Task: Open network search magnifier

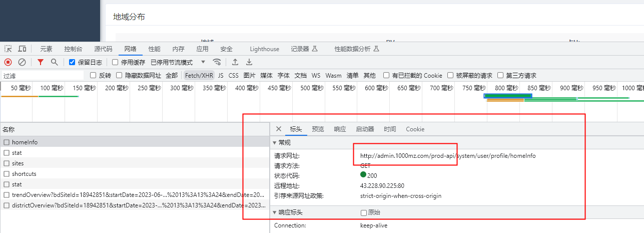Action: pyautogui.click(x=54, y=62)
